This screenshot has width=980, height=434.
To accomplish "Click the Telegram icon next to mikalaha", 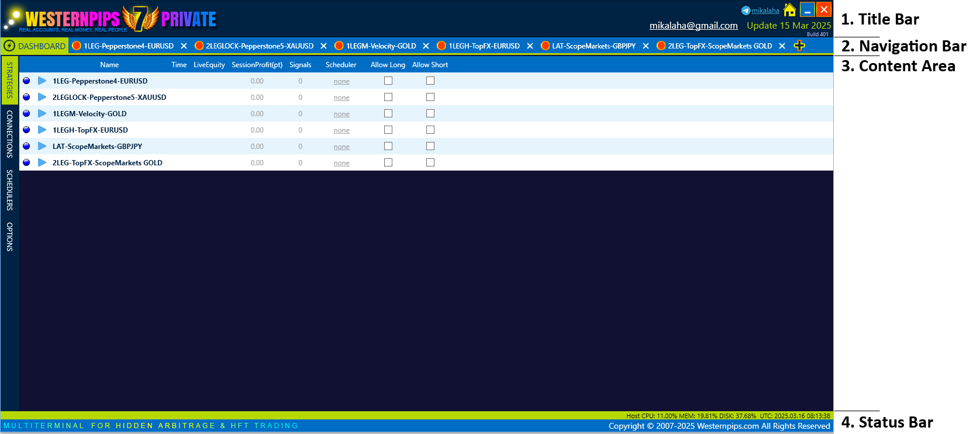I will coord(746,11).
